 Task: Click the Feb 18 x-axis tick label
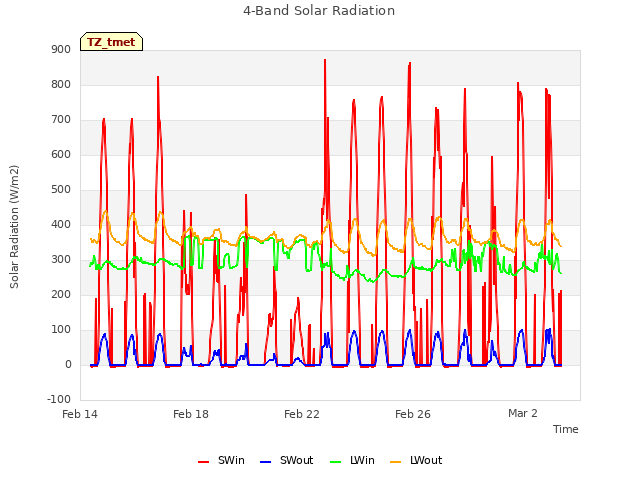click(191, 414)
